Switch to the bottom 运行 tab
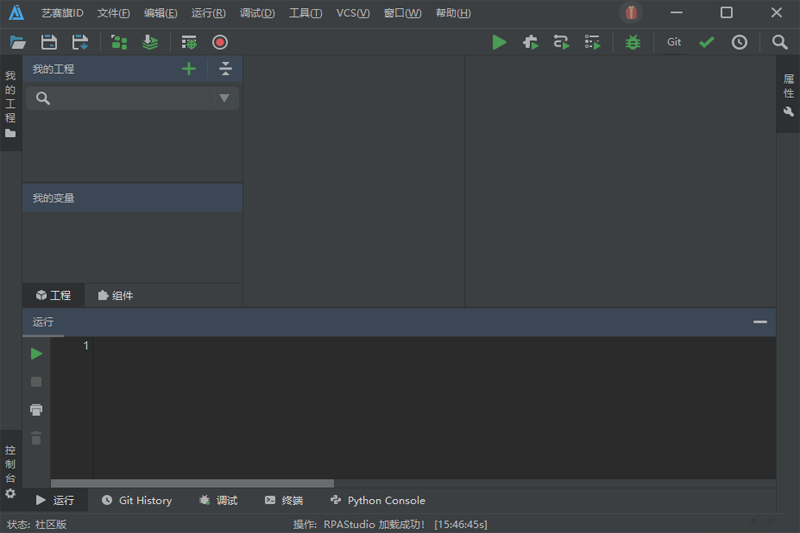This screenshot has height=533, width=800. (55, 500)
